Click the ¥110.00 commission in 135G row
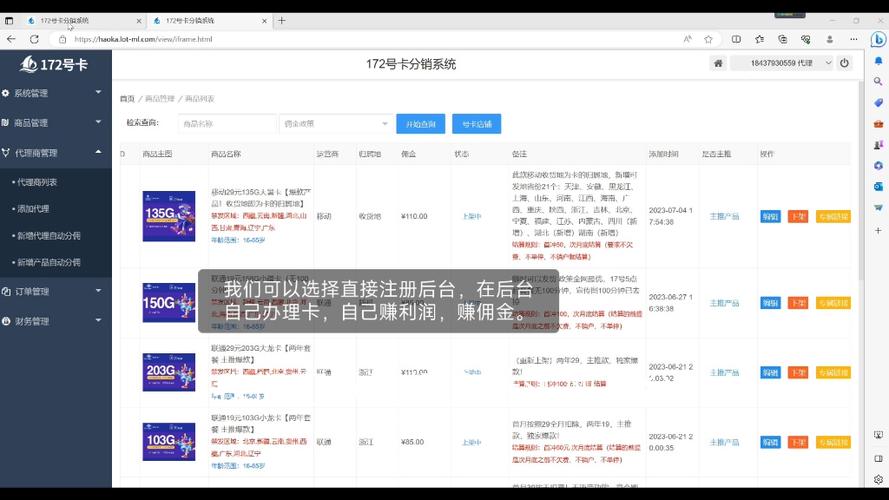This screenshot has width=889, height=500. point(414,217)
